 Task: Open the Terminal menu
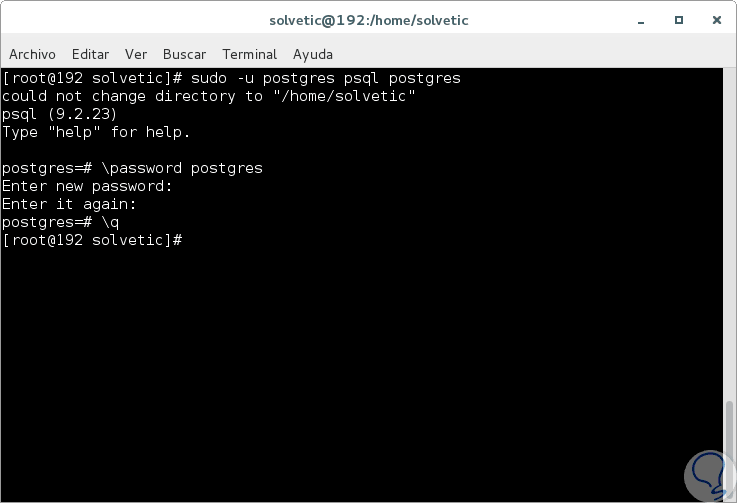point(250,54)
